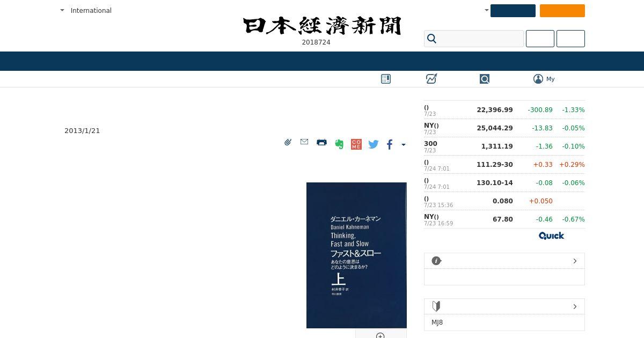Click the change value +0.050
The image size is (644, 338).
coord(541,201)
